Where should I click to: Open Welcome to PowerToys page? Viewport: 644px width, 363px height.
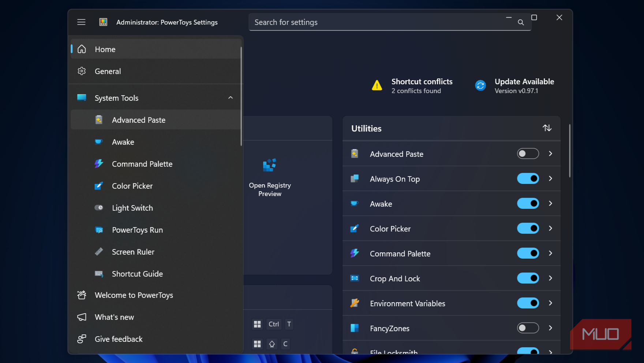tap(156, 295)
